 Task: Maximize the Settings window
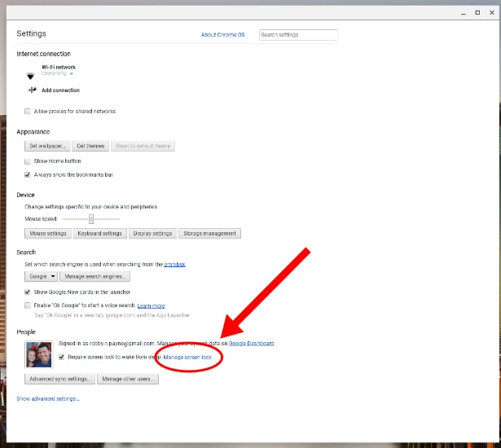[477, 13]
